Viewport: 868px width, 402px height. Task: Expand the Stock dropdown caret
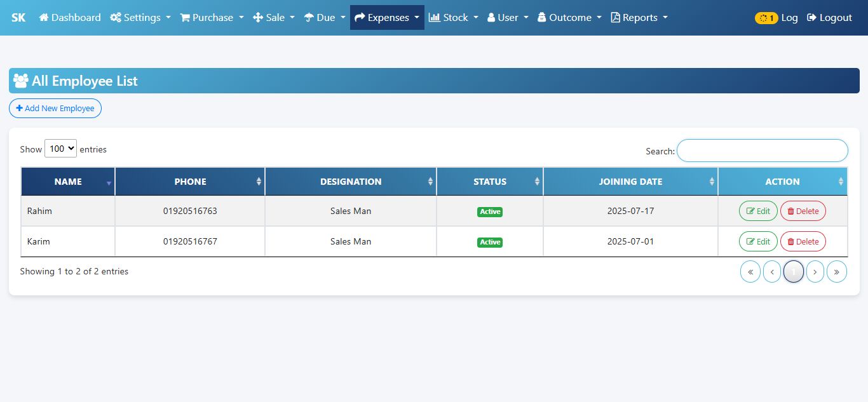[x=476, y=18]
